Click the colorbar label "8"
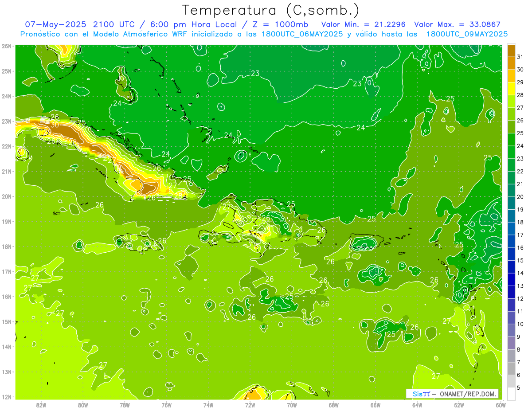This screenshot has height=411, width=532. coord(519,349)
